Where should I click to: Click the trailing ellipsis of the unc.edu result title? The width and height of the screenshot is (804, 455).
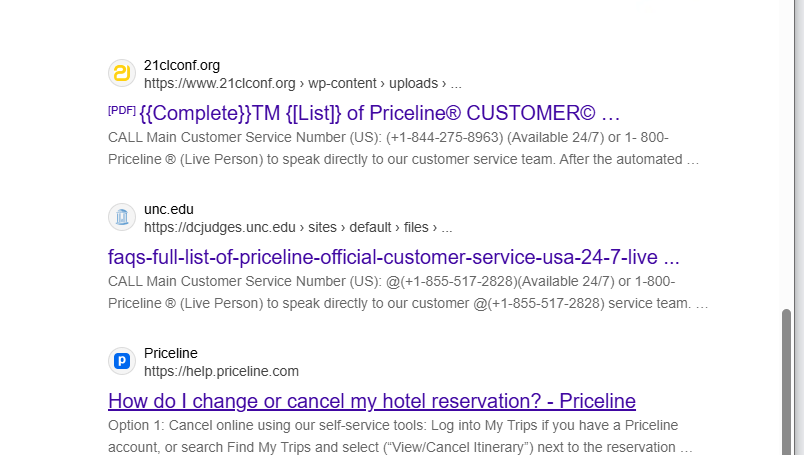[x=671, y=256]
